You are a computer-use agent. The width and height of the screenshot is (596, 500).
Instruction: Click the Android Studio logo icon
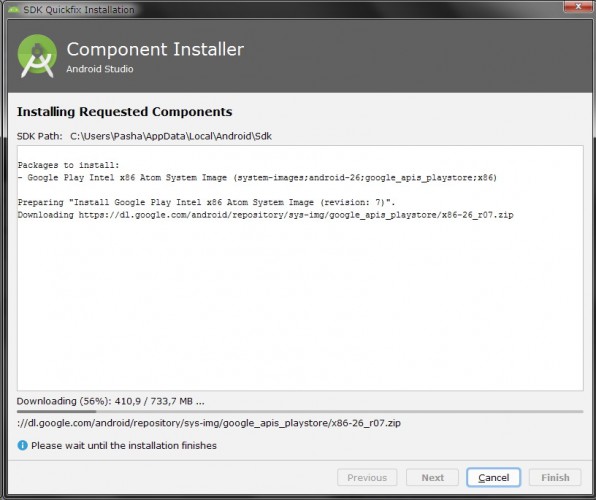tap(37, 56)
